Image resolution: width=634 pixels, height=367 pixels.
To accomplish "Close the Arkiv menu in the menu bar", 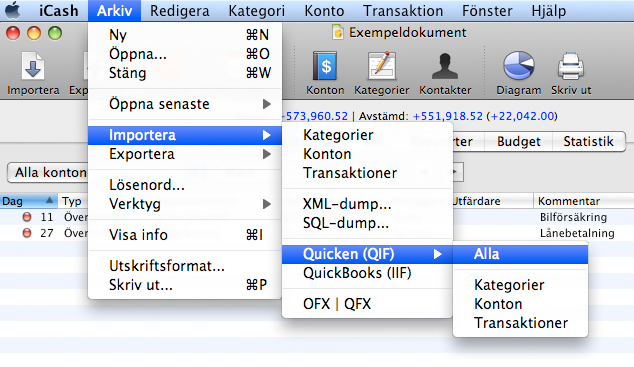I will click(114, 11).
